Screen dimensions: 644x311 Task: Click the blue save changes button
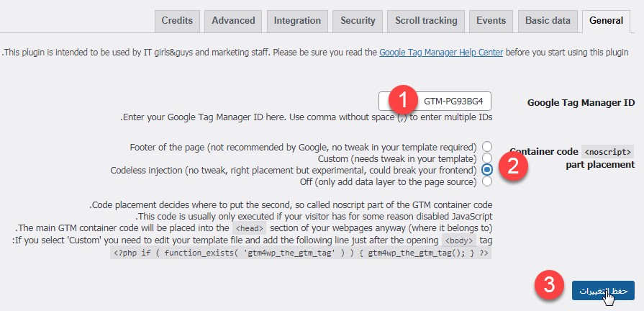coord(603,290)
